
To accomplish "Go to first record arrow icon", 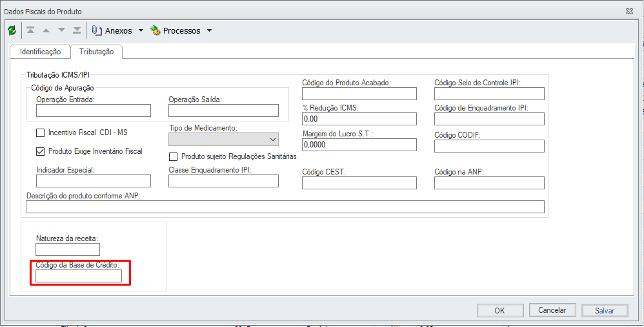I will click(x=30, y=30).
